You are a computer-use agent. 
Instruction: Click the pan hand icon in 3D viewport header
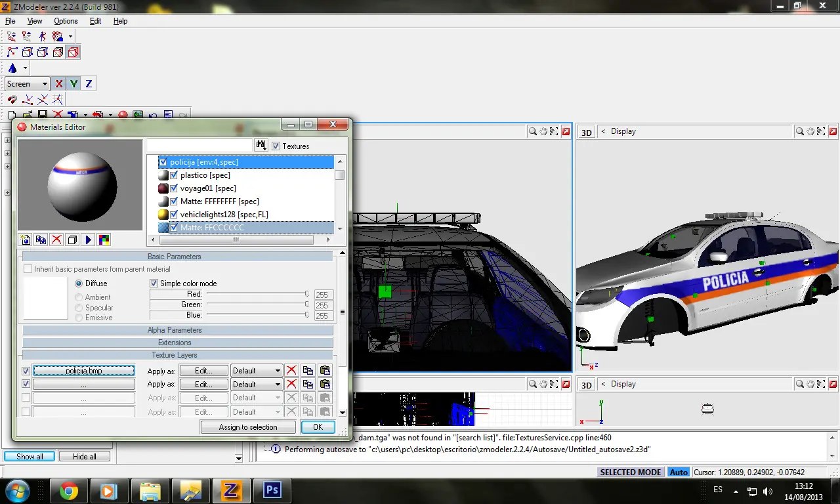810,131
